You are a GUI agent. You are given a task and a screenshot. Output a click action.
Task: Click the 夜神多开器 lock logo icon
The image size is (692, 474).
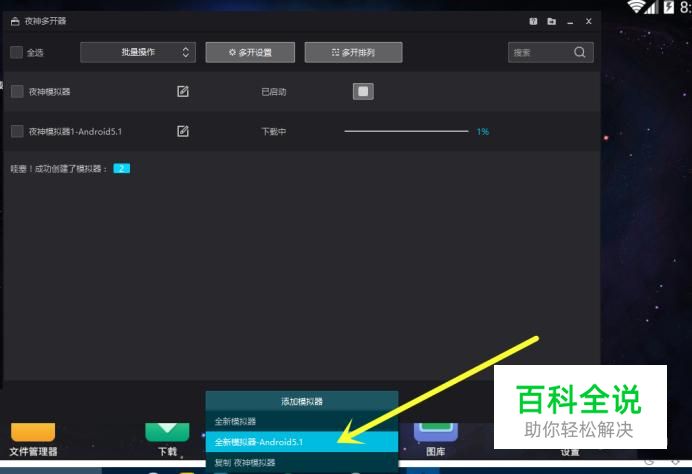(x=15, y=21)
